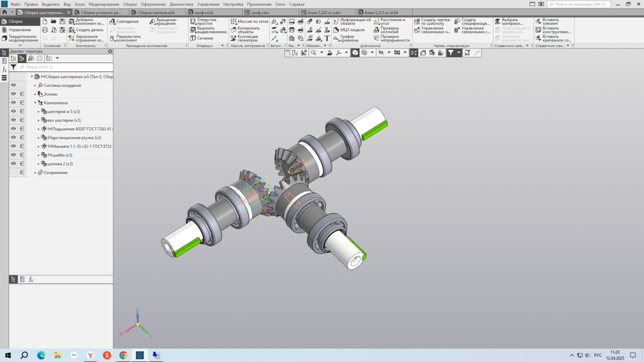The image size is (644, 362).
Task: Toggle visibility eye for Эскизы
Action: (x=14, y=94)
